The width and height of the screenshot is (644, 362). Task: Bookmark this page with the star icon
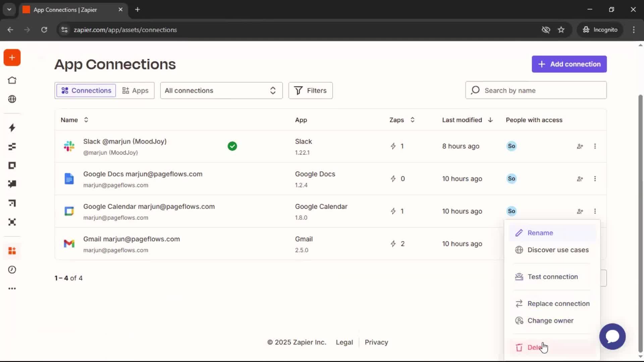561,30
